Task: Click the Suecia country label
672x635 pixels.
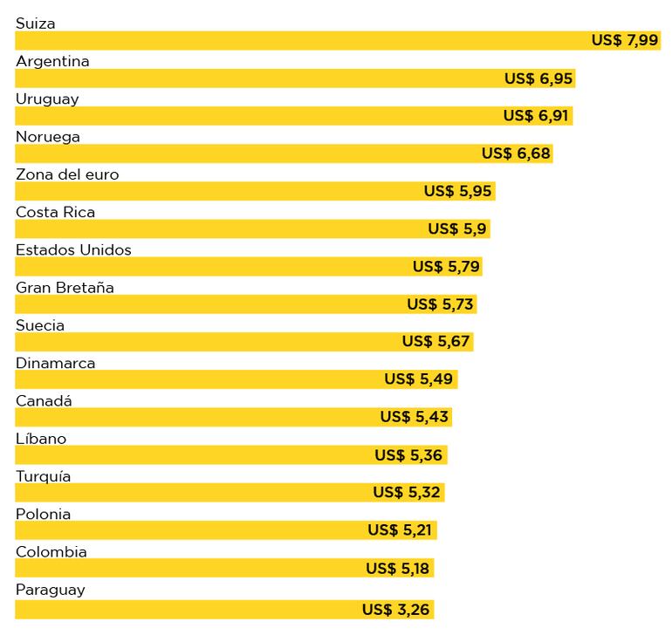Action: (x=40, y=325)
